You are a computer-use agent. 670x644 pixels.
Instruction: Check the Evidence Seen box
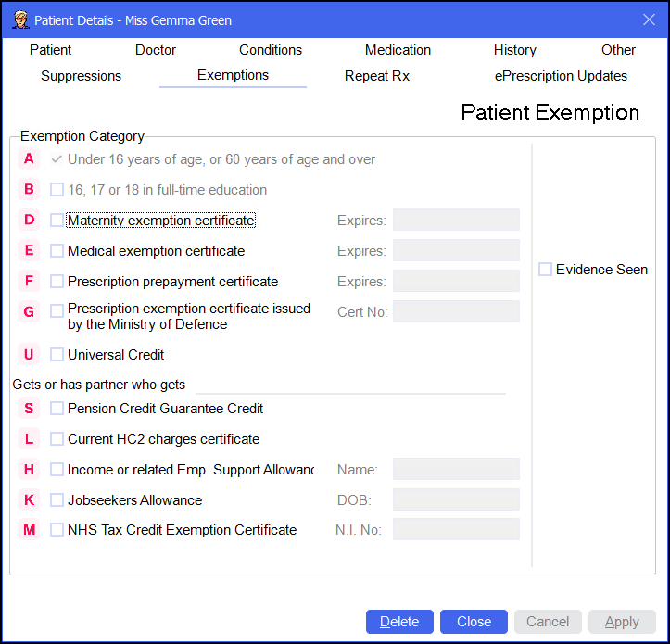(x=546, y=270)
